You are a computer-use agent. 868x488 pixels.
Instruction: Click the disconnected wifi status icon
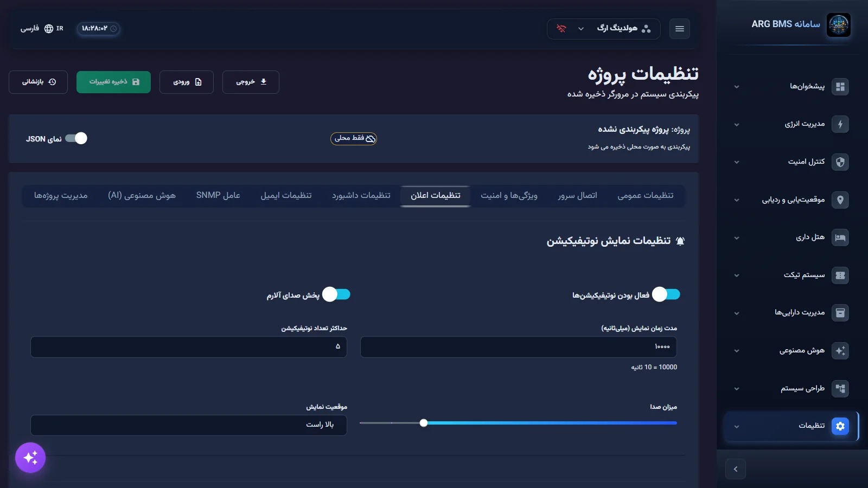click(x=561, y=29)
